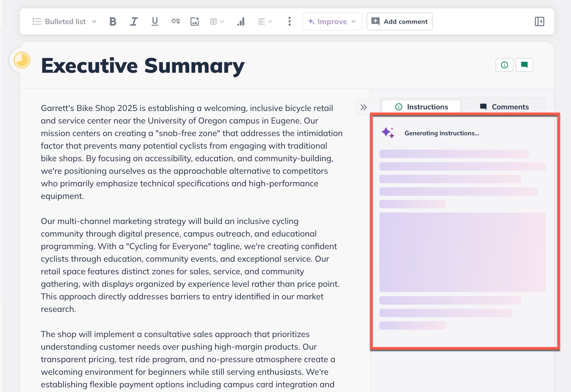This screenshot has width=571, height=392.
Task: Insert a hyperlink
Action: click(176, 21)
